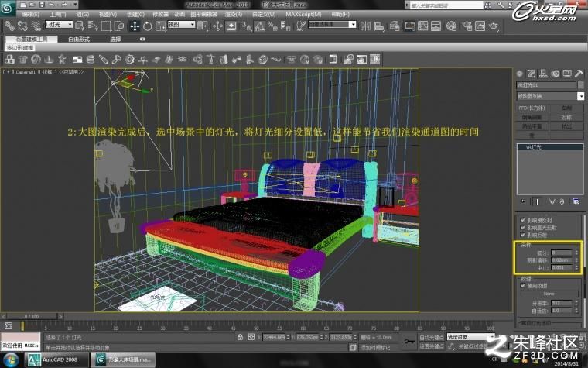Select the Move transform tool
Viewport: 588px width, 368px height.
click(135, 26)
